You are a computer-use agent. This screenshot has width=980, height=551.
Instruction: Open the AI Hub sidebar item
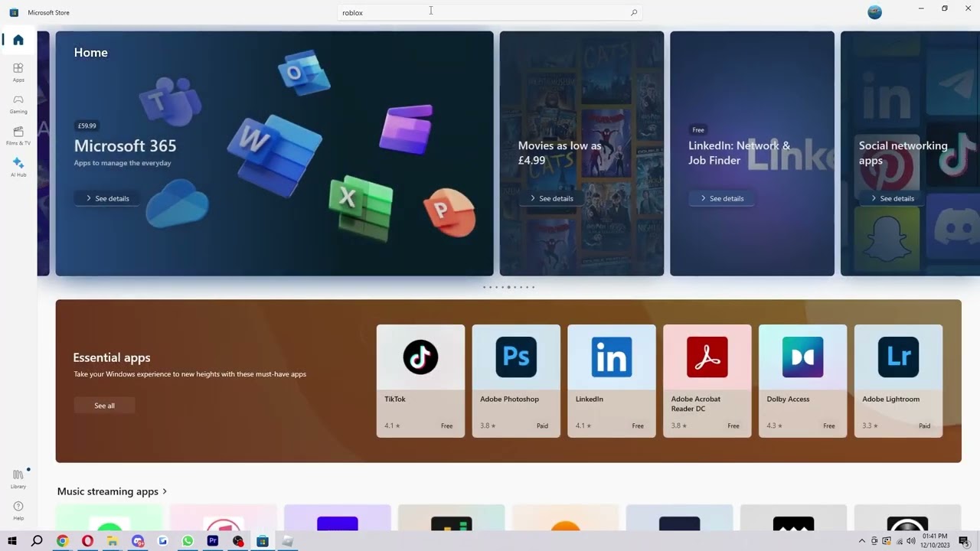tap(18, 168)
